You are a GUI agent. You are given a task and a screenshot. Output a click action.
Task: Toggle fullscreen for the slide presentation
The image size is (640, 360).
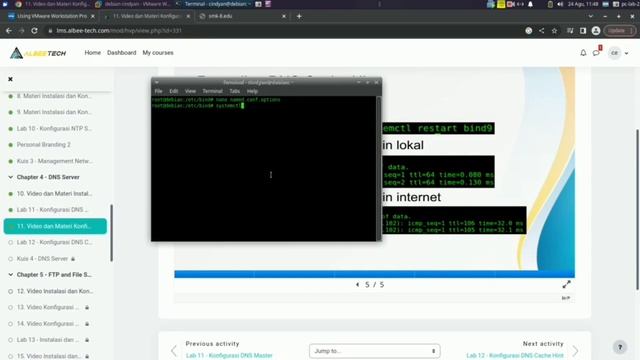click(567, 284)
